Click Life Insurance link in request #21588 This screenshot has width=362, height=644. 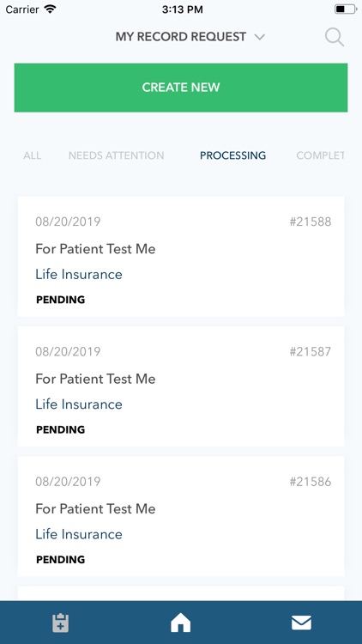click(79, 275)
